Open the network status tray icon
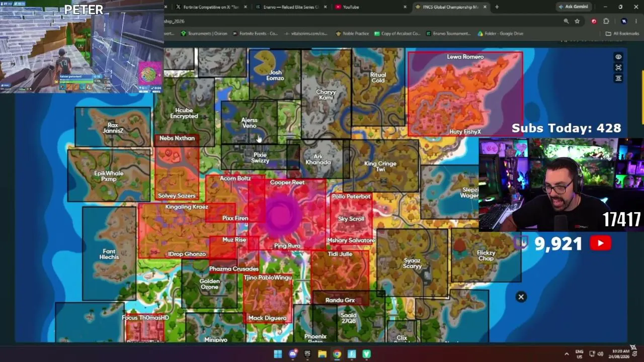 592,354
